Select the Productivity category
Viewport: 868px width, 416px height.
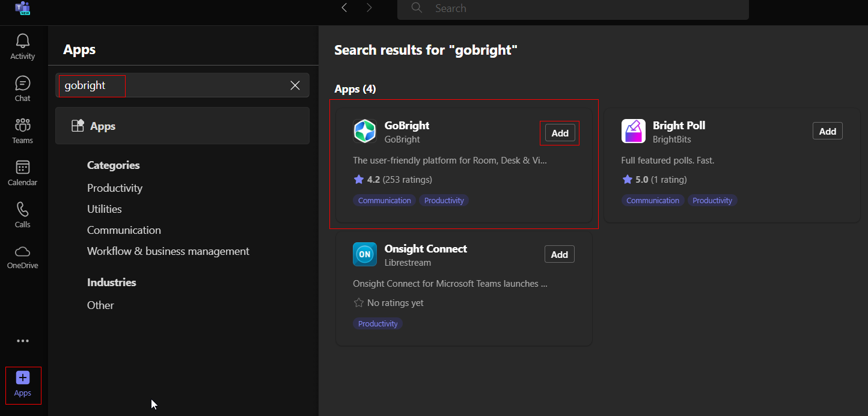coord(115,188)
